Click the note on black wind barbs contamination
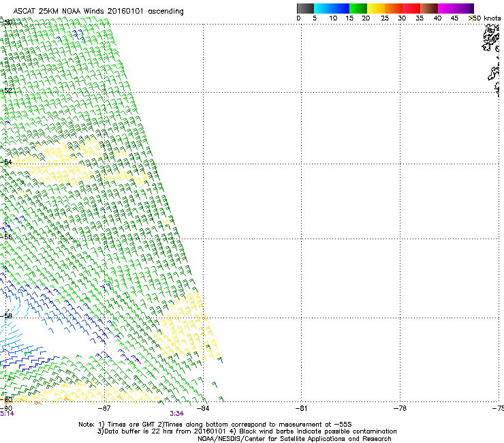This screenshot has width=504, height=443. [x=315, y=431]
